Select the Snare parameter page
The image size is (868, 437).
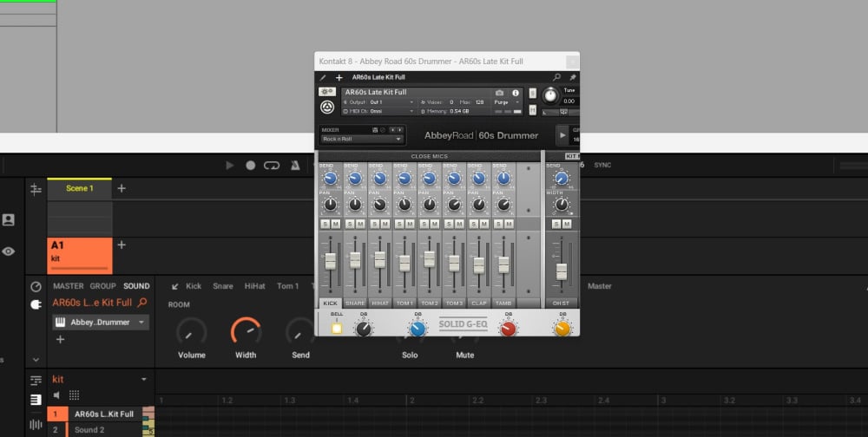pyautogui.click(x=223, y=286)
